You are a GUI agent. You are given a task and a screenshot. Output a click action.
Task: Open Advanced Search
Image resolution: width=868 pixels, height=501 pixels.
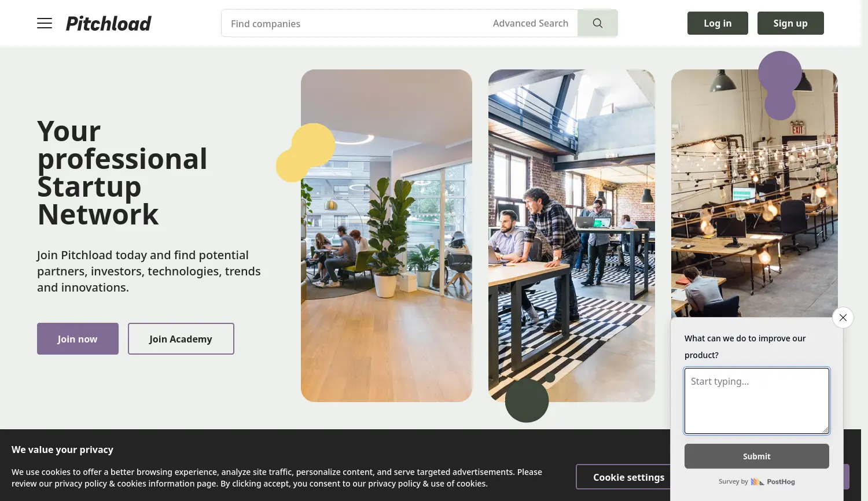click(531, 23)
